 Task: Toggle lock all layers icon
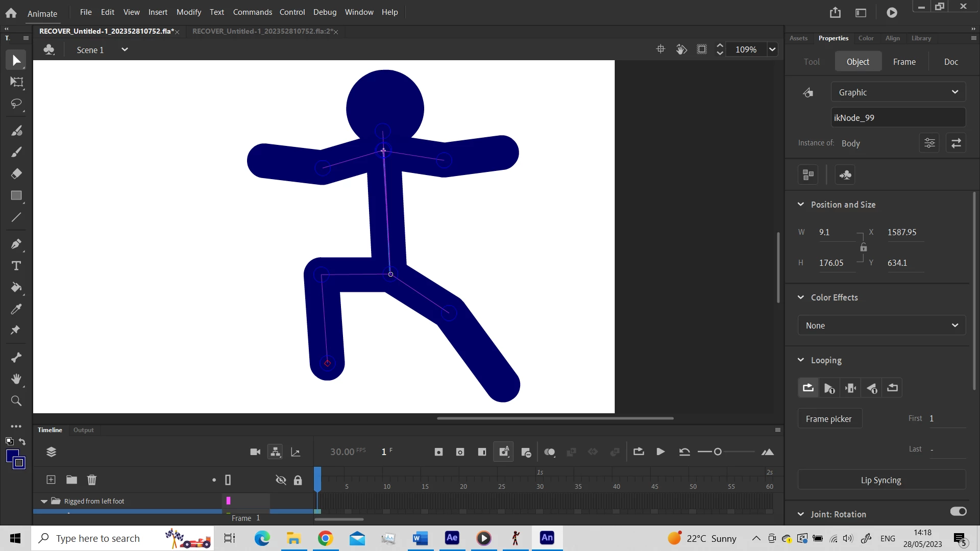pos(298,480)
